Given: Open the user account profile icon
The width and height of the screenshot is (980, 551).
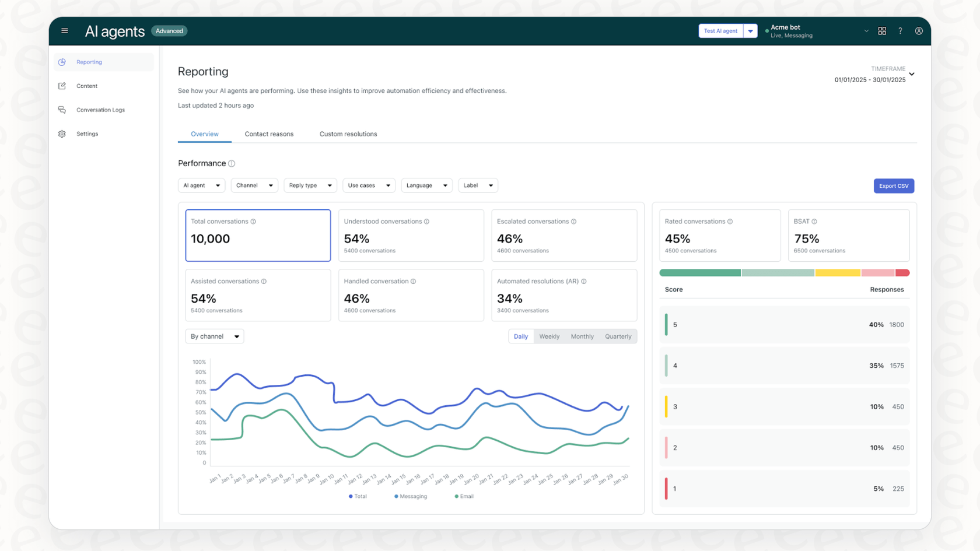Looking at the screenshot, I should (x=919, y=30).
